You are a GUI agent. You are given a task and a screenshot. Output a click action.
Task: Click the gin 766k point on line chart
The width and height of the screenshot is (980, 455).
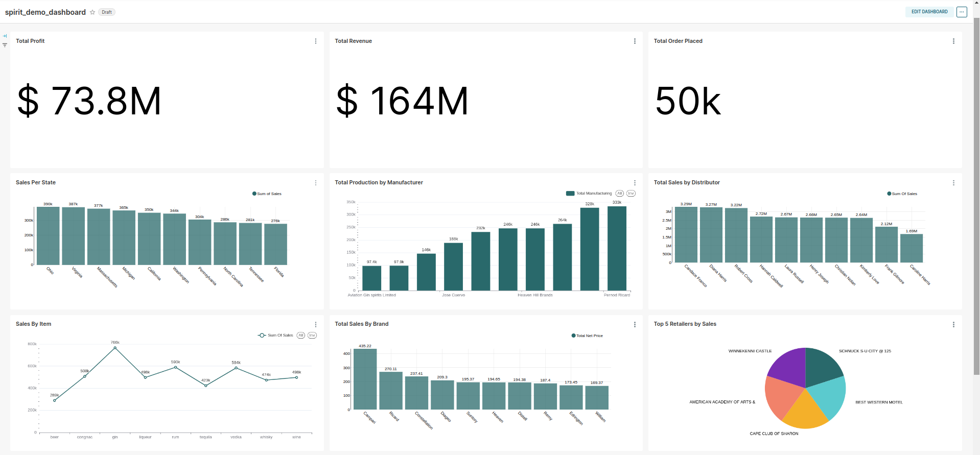pyautogui.click(x=115, y=348)
